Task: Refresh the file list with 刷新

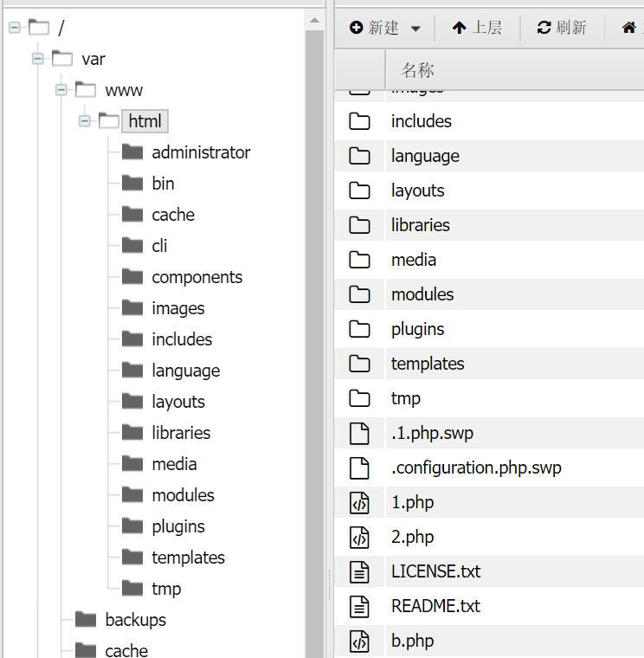Action: coord(562,28)
